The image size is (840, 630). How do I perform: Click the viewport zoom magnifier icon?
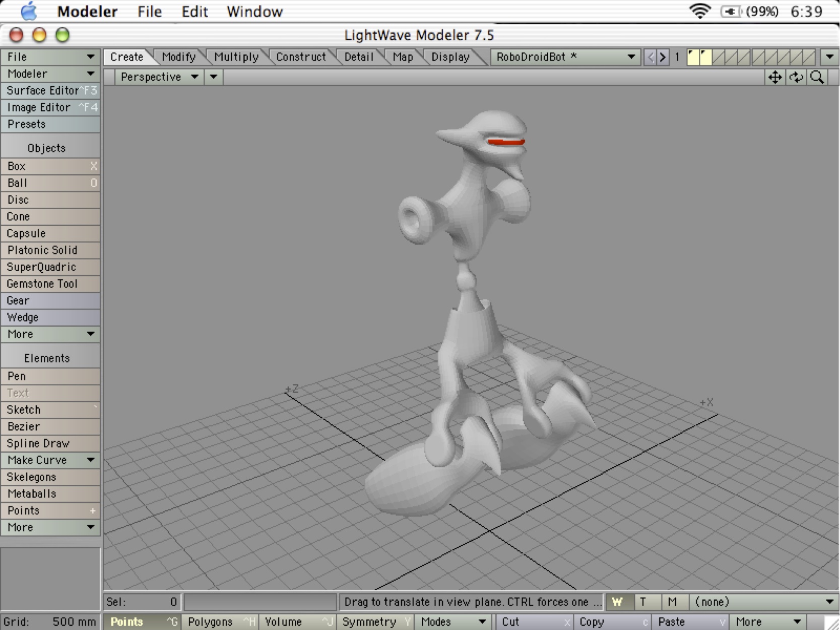817,77
